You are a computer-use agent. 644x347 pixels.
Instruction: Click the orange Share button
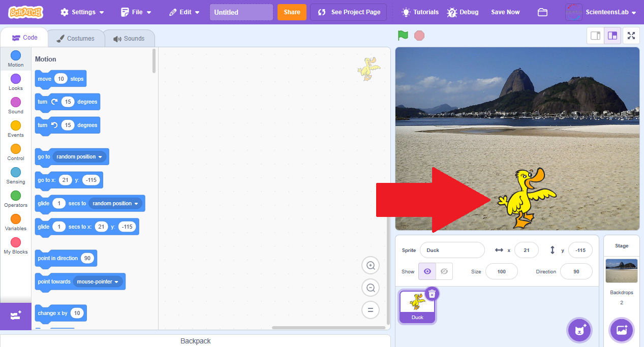(x=292, y=12)
